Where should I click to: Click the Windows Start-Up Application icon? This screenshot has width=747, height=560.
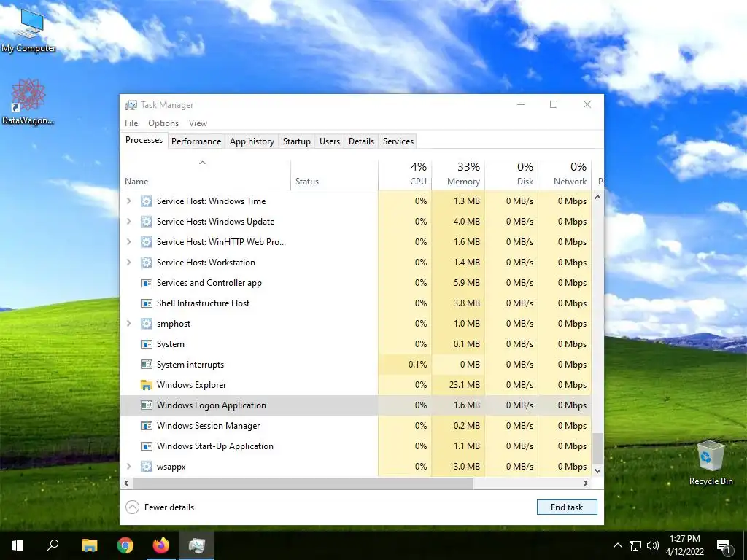[x=146, y=446]
